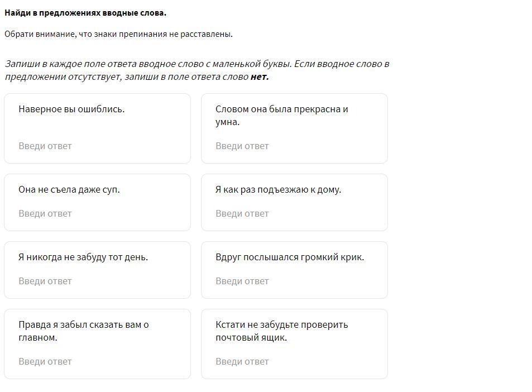Click the italic instruction starting "Запиши в каждое поле"
532x392 pixels.
tap(196, 70)
